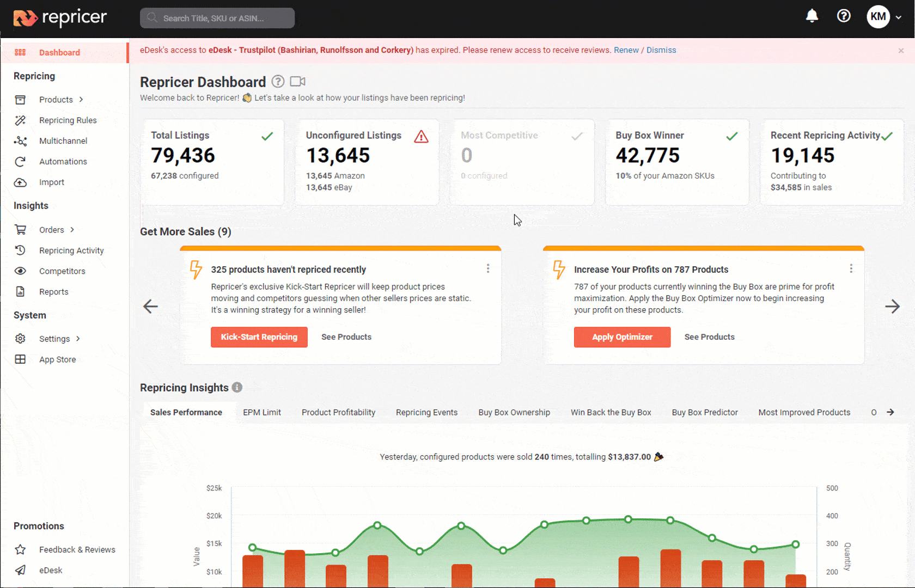915x588 pixels.
Task: Open Competitors in sidebar
Action: pyautogui.click(x=62, y=271)
